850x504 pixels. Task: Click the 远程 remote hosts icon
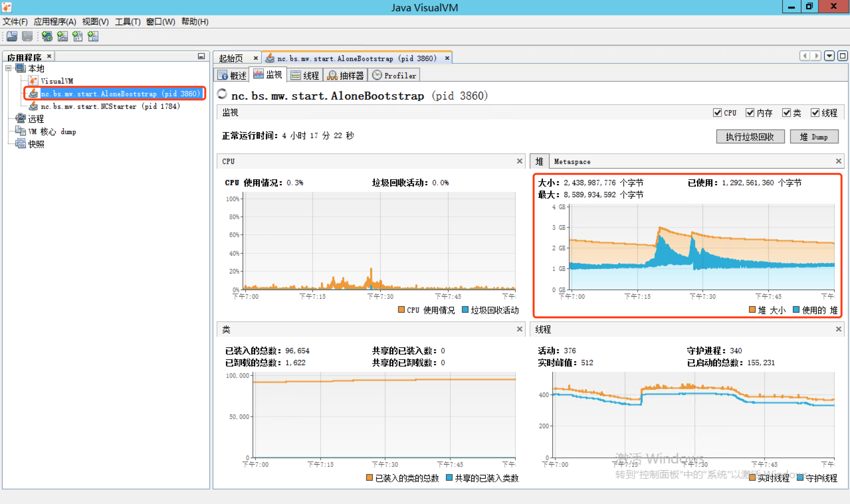click(20, 119)
